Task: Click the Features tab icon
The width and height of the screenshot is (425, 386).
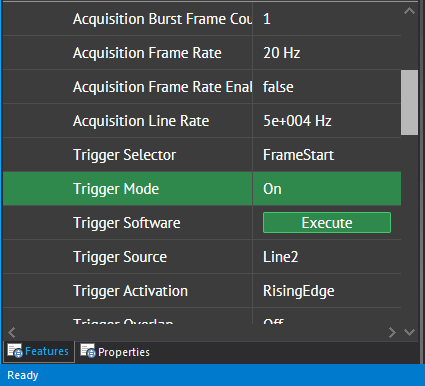Action: (x=15, y=351)
